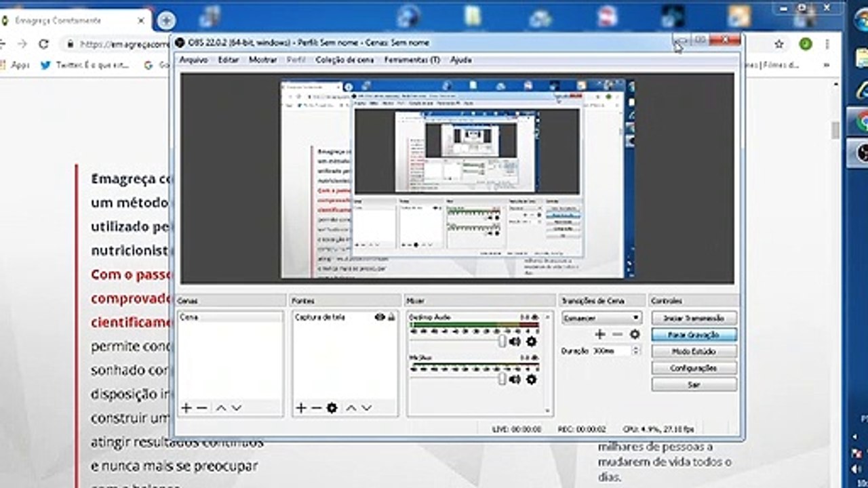Open the Ajuda menu in OBS

[460, 60]
